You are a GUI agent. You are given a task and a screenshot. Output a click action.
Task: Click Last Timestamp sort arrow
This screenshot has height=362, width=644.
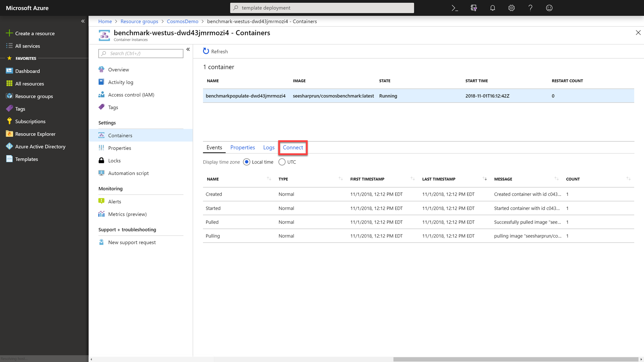pos(484,179)
